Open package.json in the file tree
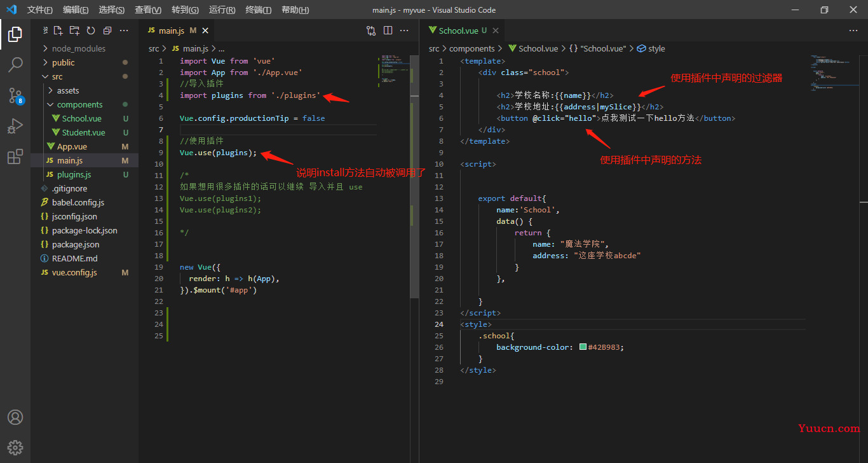Image resolution: width=868 pixels, height=463 pixels. pyautogui.click(x=85, y=244)
